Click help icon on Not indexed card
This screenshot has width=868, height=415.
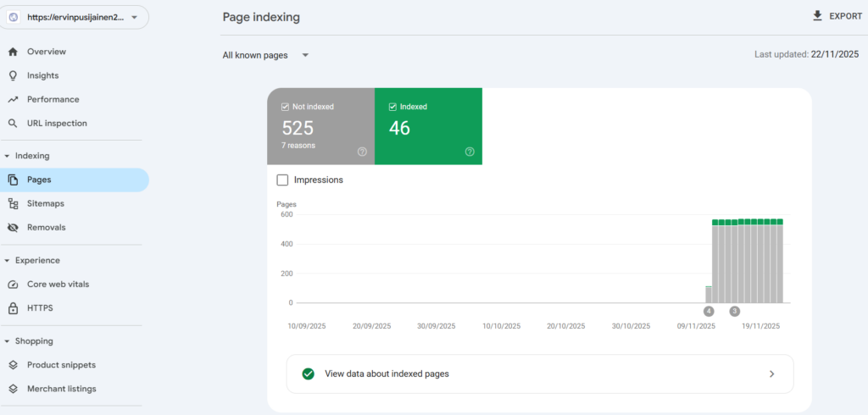(362, 152)
